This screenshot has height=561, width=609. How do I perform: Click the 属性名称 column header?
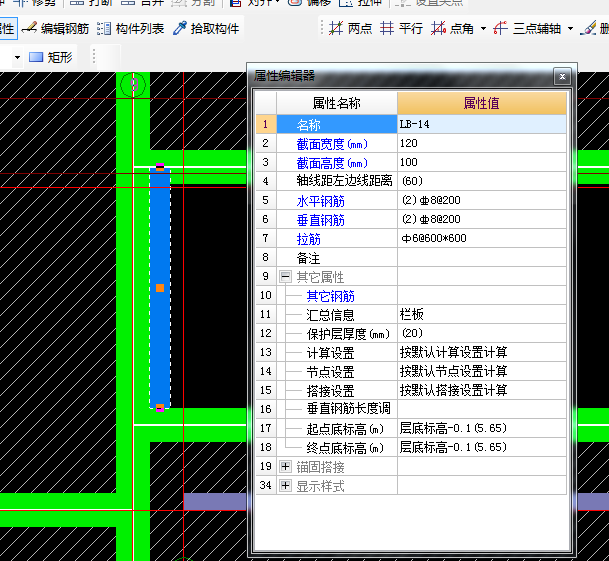tap(337, 103)
